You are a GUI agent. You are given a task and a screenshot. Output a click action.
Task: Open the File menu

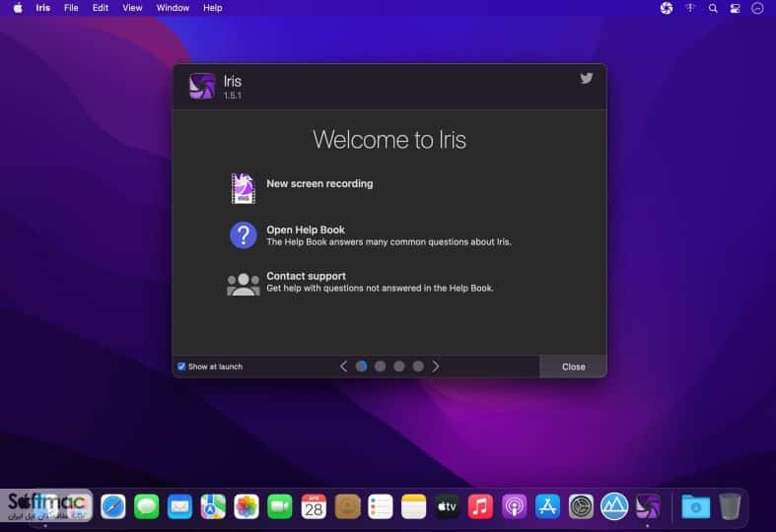(x=71, y=8)
